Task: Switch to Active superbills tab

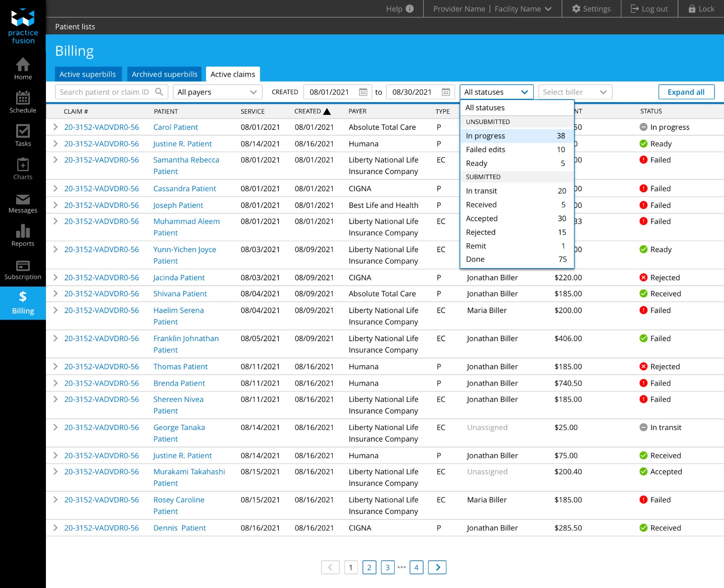Action: click(88, 74)
